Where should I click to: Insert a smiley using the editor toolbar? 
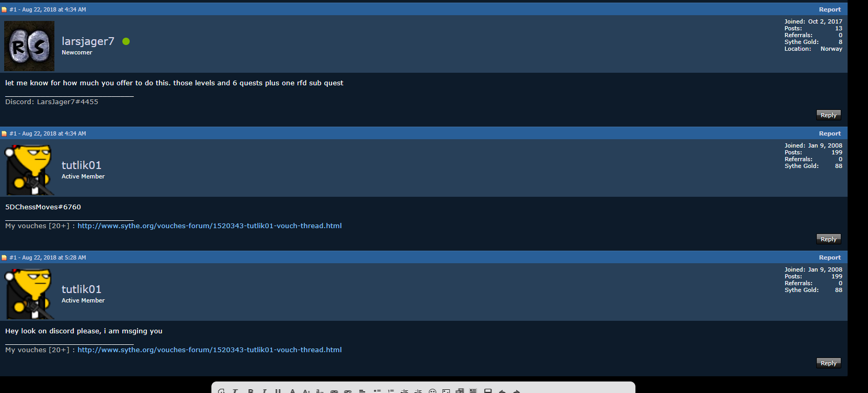coord(432,391)
